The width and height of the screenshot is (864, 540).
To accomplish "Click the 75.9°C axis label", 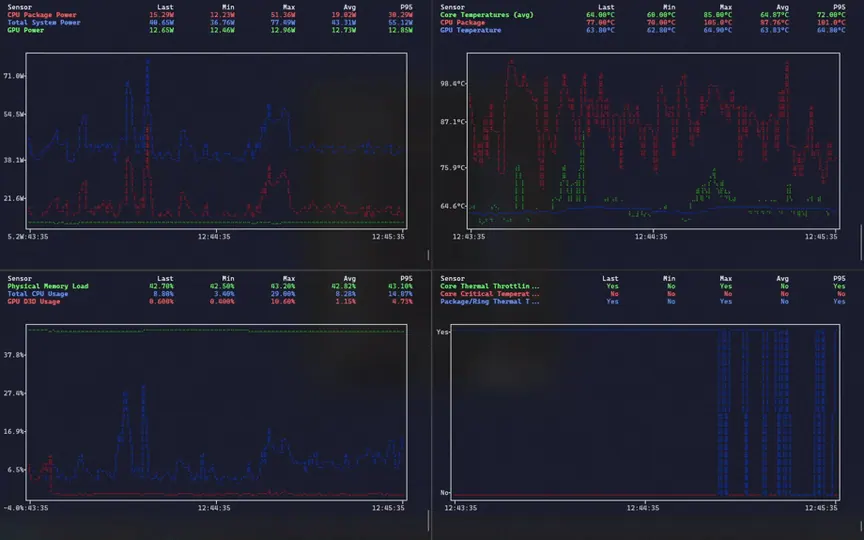I will (x=452, y=168).
